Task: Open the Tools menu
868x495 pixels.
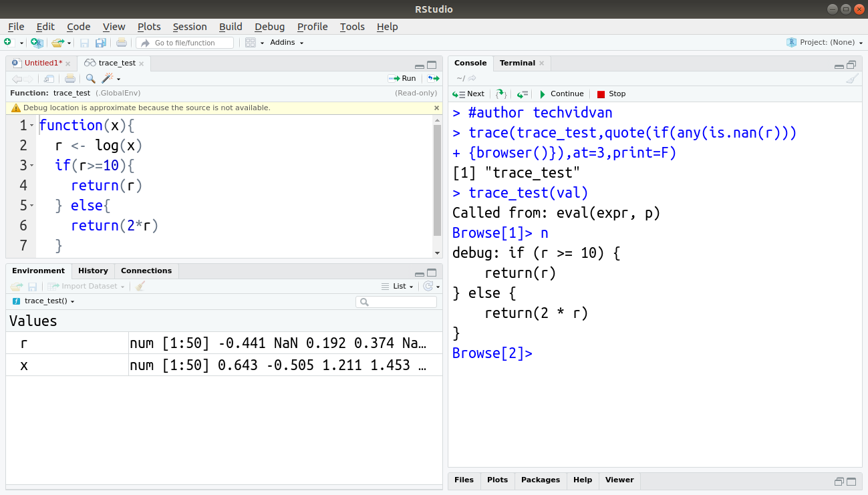Action: click(x=352, y=27)
